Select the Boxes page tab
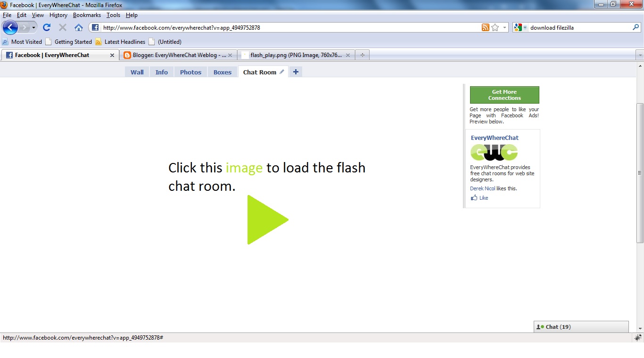This screenshot has height=358, width=644. [223, 72]
